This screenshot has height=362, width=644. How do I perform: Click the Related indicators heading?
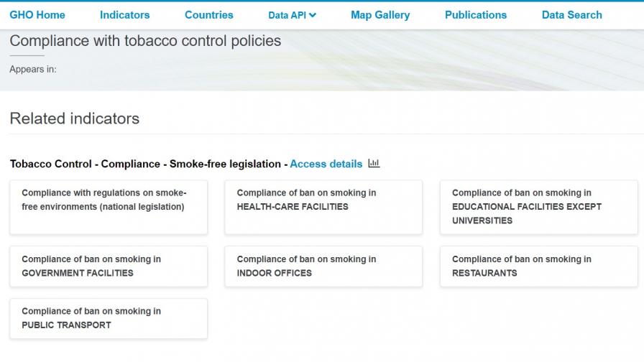(75, 119)
